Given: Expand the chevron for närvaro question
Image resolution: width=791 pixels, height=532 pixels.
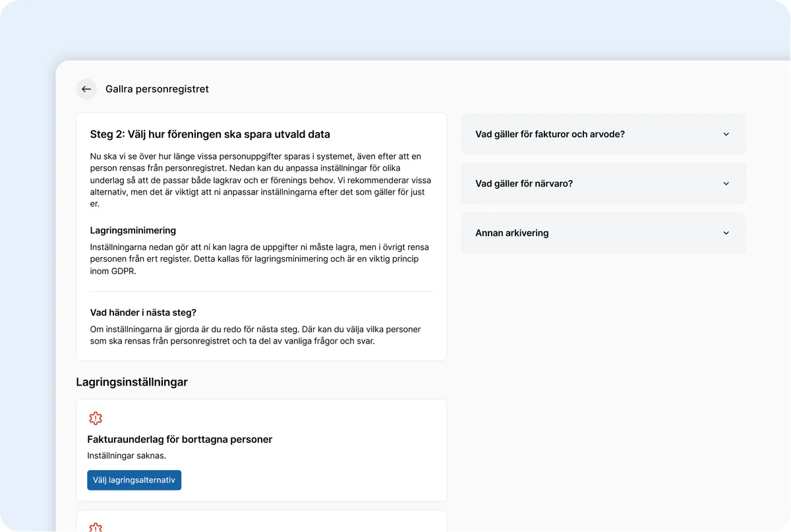Looking at the screenshot, I should [x=726, y=183].
